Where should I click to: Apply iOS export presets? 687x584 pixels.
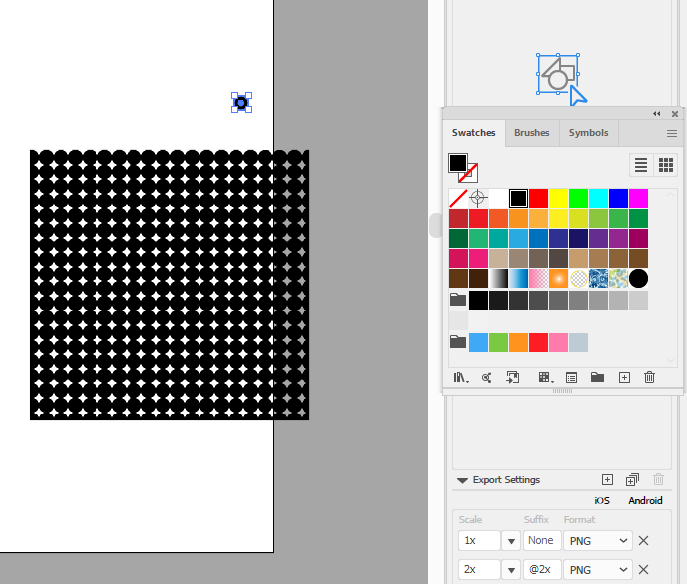602,500
